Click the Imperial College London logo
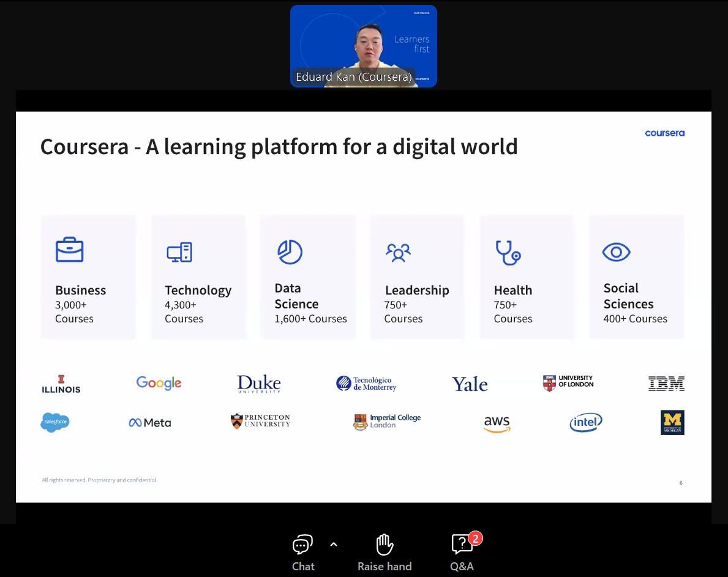The height and width of the screenshot is (577, 728). 387,422
